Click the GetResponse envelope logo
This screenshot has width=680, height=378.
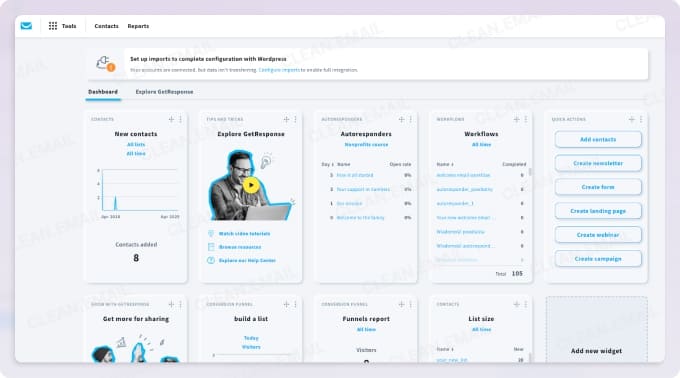tap(26, 26)
